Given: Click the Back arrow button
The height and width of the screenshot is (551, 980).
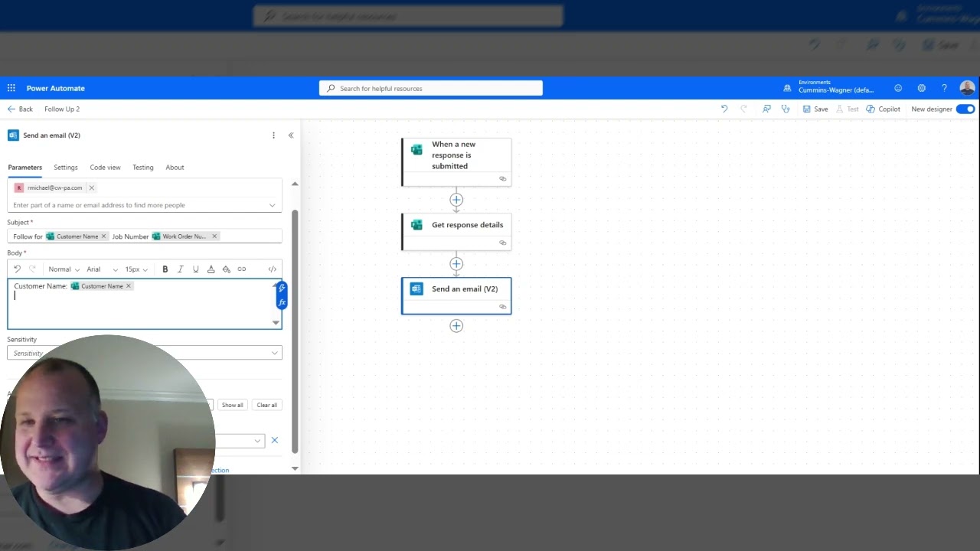Looking at the screenshot, I should click(20, 109).
